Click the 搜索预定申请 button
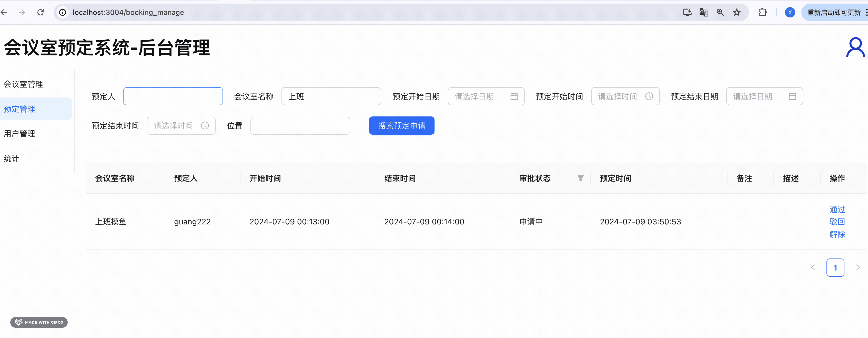The height and width of the screenshot is (338, 868). [x=401, y=126]
